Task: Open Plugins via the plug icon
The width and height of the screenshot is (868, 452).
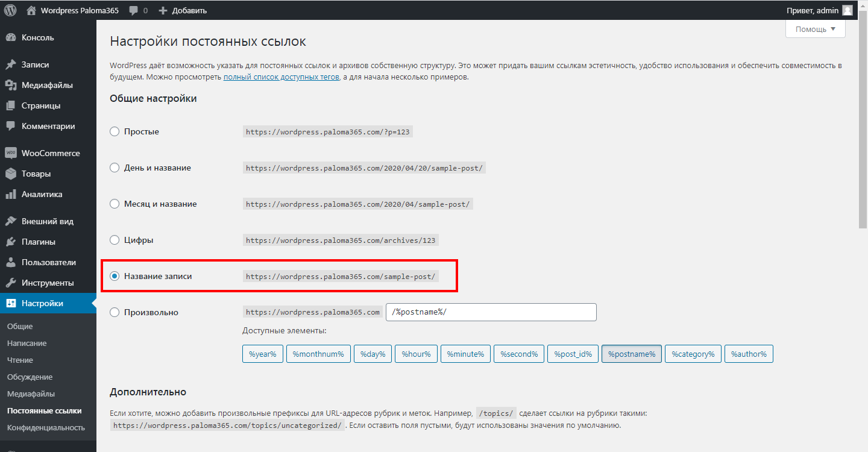Action: (10, 242)
